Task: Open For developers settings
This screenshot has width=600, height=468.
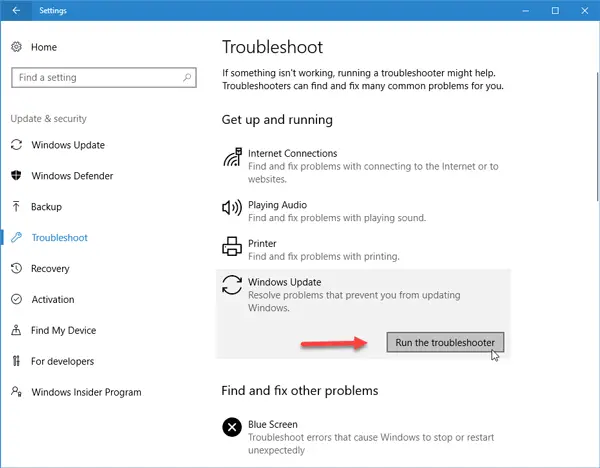Action: pyautogui.click(x=62, y=361)
